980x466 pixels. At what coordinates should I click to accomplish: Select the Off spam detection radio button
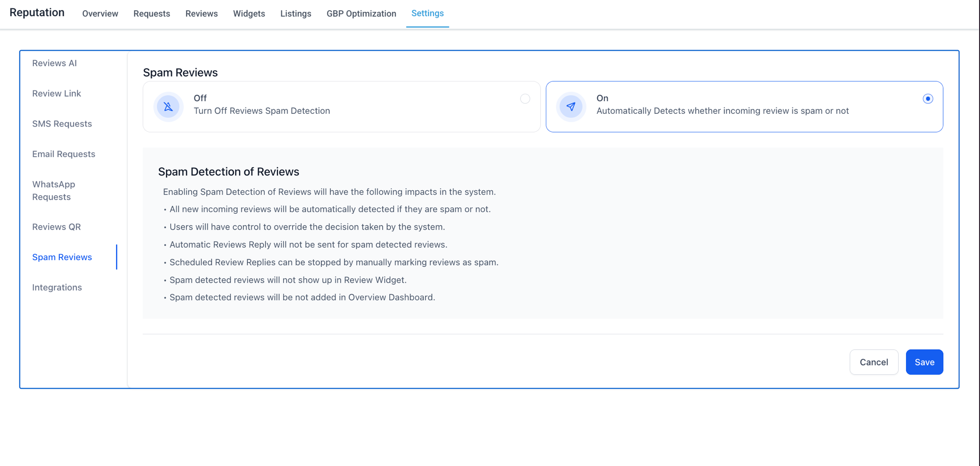[x=525, y=99]
